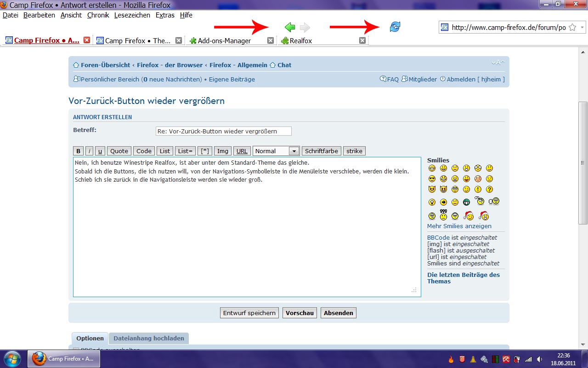Insert the black arrow smiley
Screen dimensions: 588x368
443,202
